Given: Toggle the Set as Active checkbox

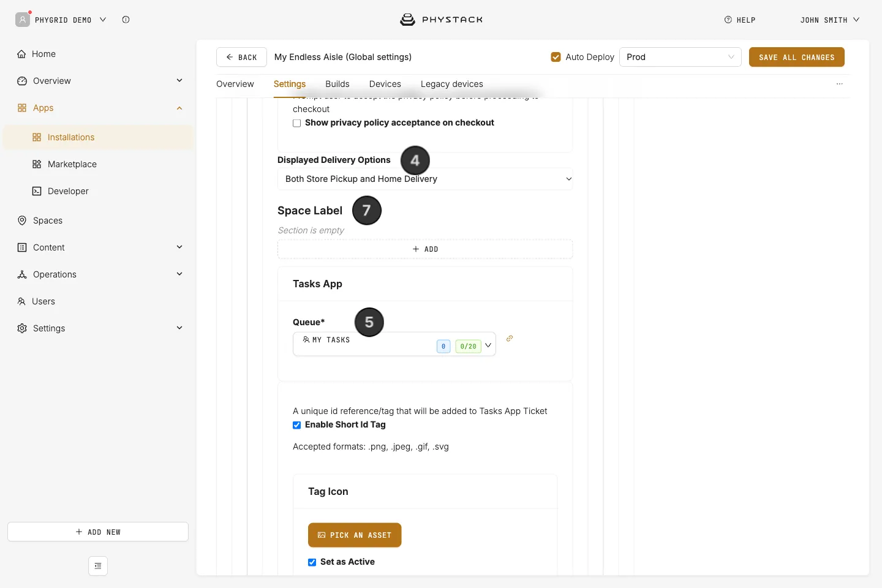Looking at the screenshot, I should click(x=312, y=562).
